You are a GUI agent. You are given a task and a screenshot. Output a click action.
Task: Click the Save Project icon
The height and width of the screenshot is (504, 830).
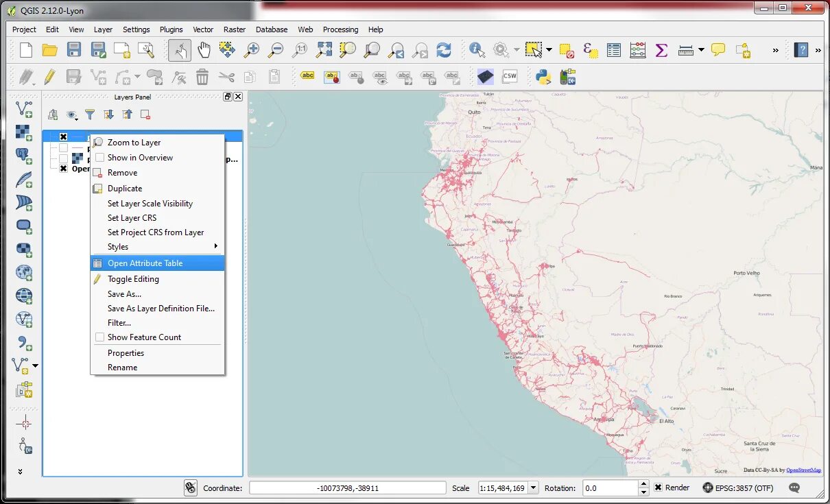coord(74,49)
